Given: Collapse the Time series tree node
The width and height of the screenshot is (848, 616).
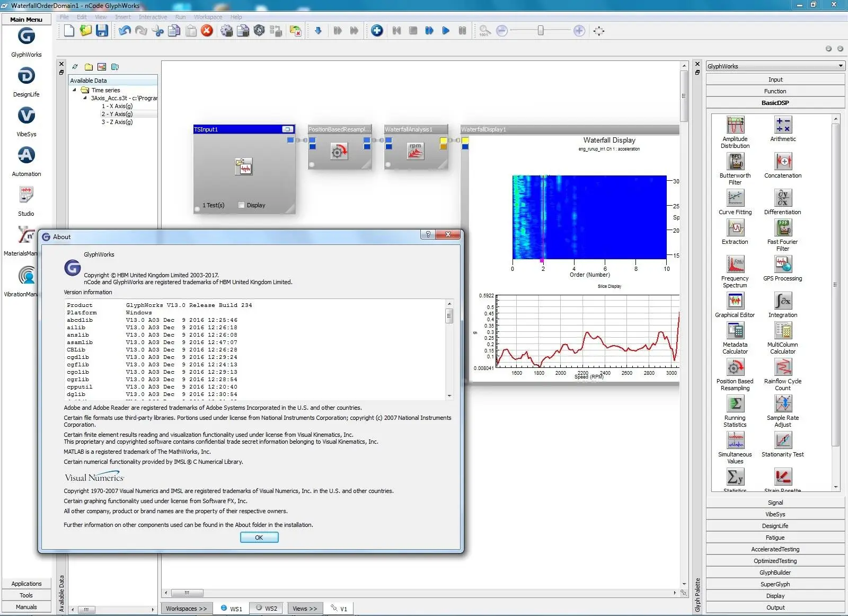Looking at the screenshot, I should pos(75,90).
